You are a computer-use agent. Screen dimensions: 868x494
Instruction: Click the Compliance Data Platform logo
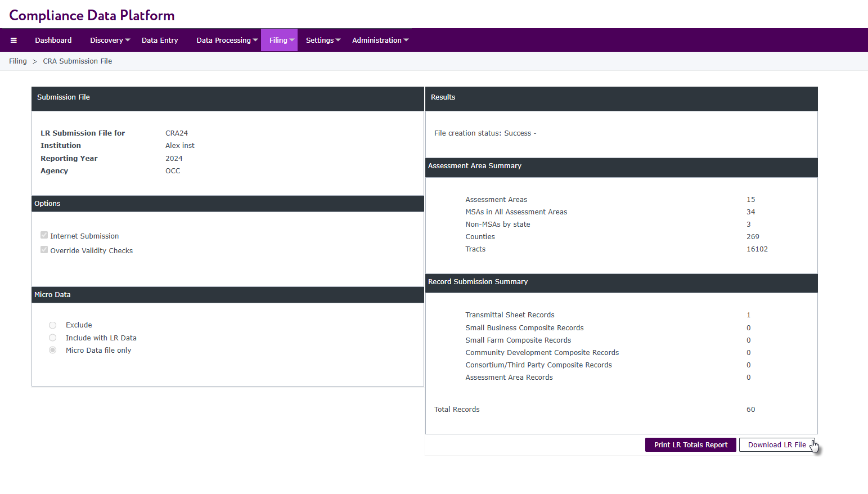[92, 15]
